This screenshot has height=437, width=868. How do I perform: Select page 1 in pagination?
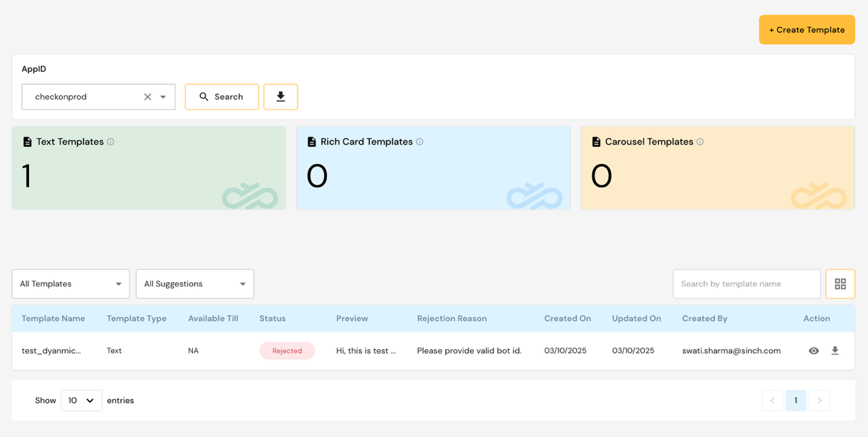click(796, 400)
